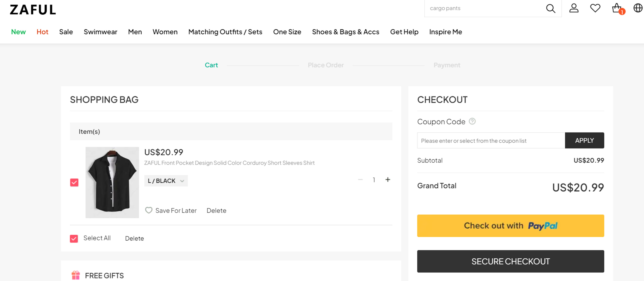The height and width of the screenshot is (281, 644).
Task: Open Matching Outfits / Sets menu
Action: tap(225, 32)
